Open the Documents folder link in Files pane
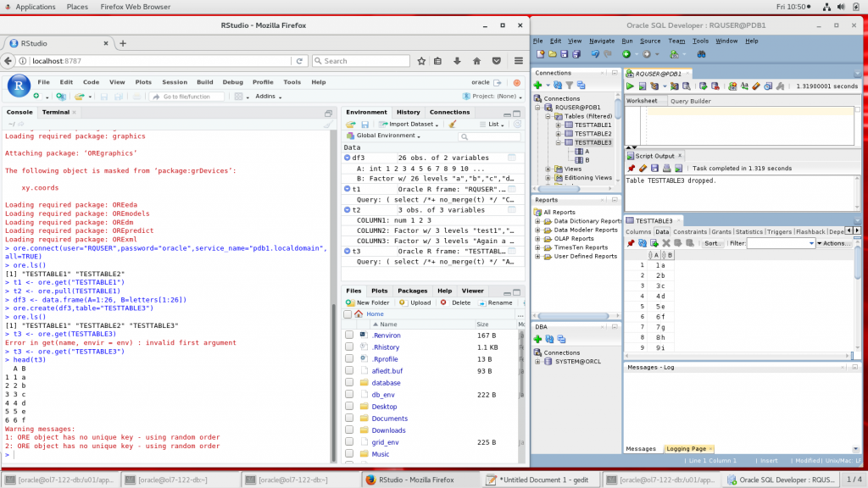868x488 pixels. click(390, 419)
